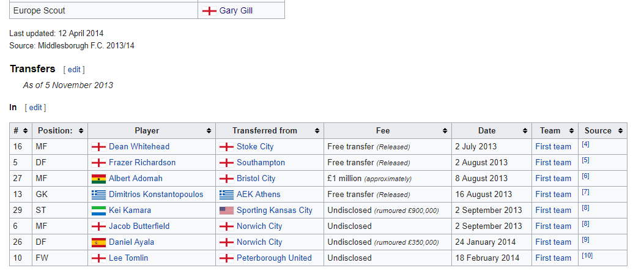Open citation reference 10
This screenshot has width=644, height=276.
coord(587,255)
